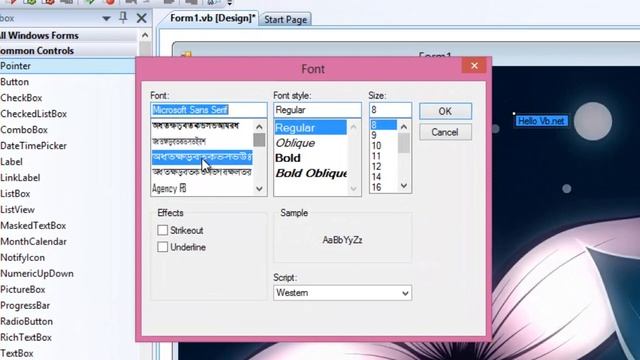Image resolution: width=640 pixels, height=360 pixels.
Task: Select the Hello Vb.net label on the form
Action: point(541,121)
